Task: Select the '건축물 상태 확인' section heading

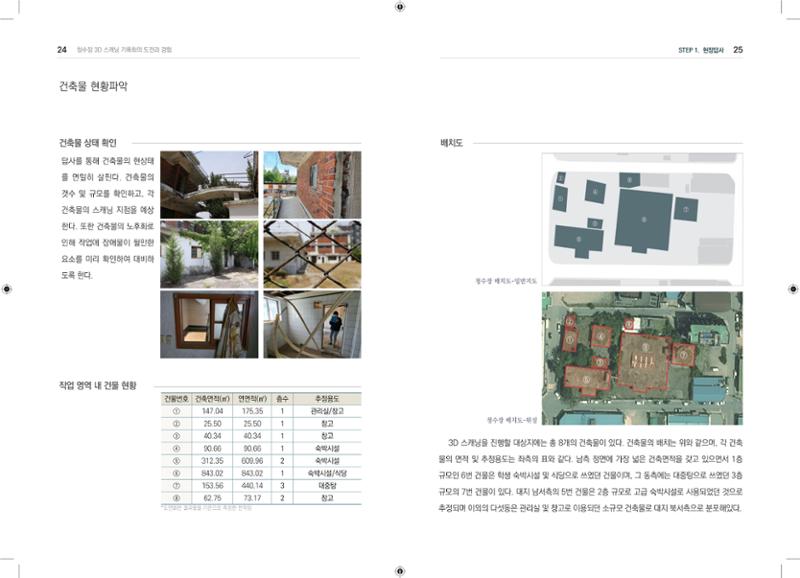Action: (88, 143)
